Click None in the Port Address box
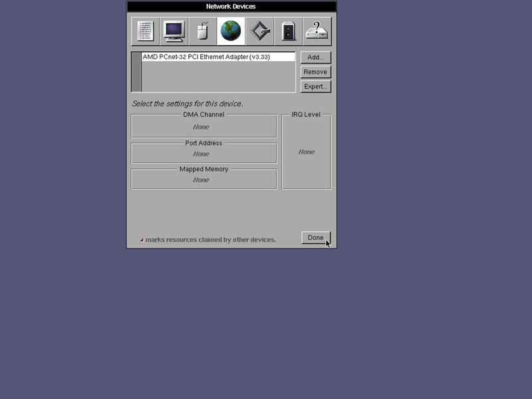532x399 pixels. click(201, 154)
